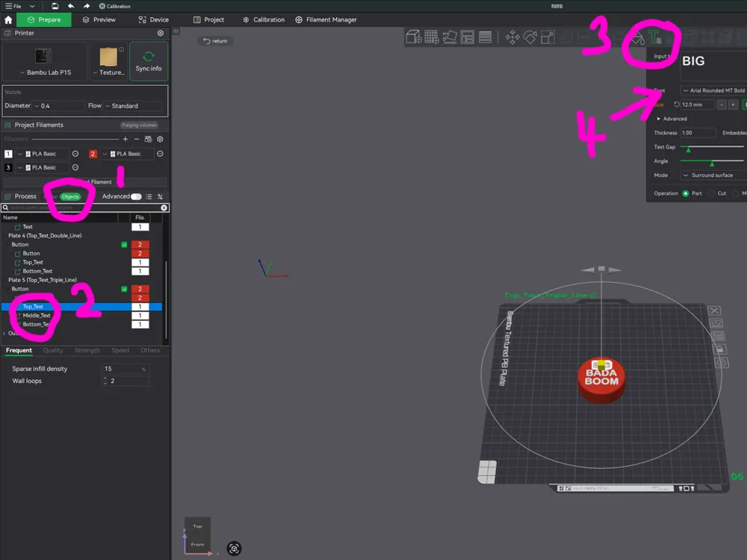Open the Surround surface mode dropdown
The width and height of the screenshot is (747, 560).
coord(713,175)
